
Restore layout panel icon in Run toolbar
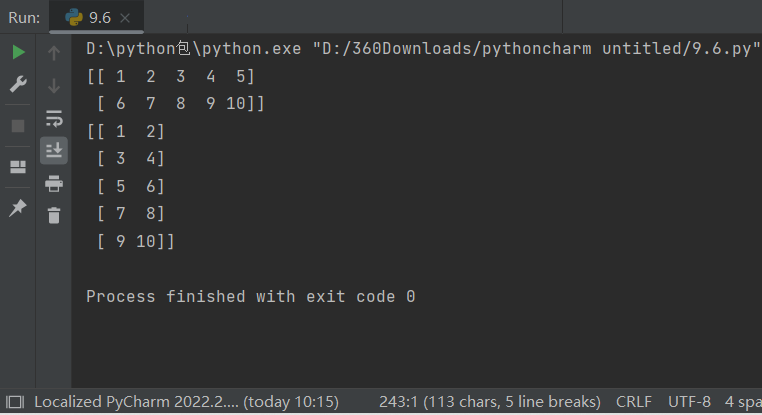click(18, 167)
